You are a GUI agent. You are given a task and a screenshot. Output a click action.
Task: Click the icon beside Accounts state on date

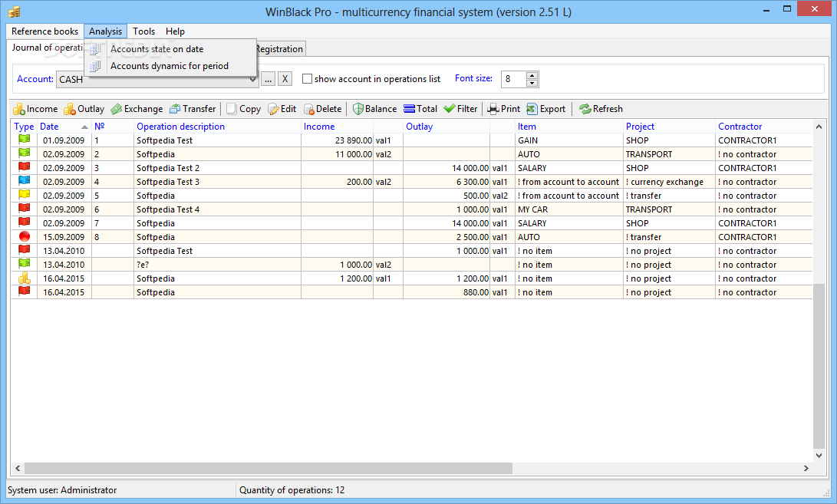[95, 49]
